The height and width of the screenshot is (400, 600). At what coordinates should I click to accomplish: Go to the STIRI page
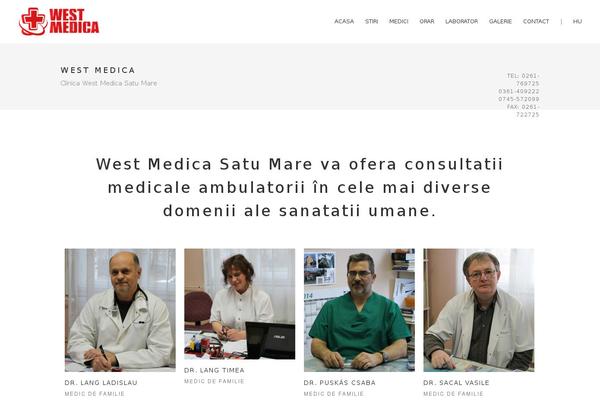371,21
